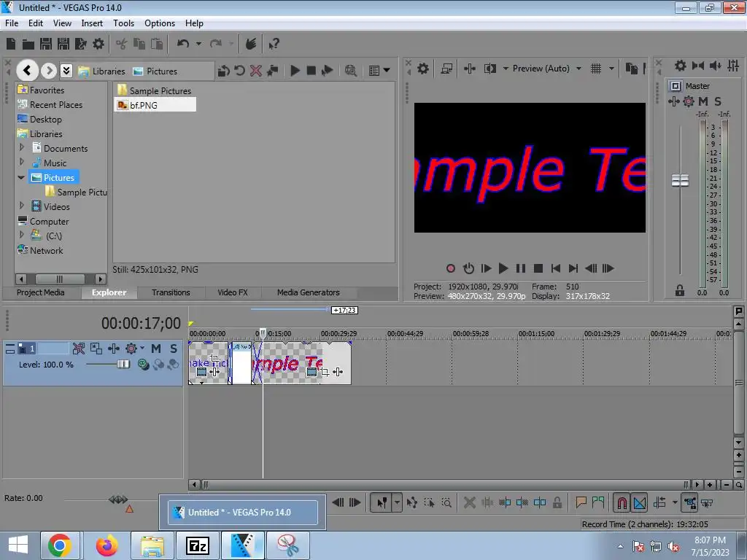The height and width of the screenshot is (560, 747).
Task: Enable Snapping magnet in timeline toolbar
Action: [622, 503]
